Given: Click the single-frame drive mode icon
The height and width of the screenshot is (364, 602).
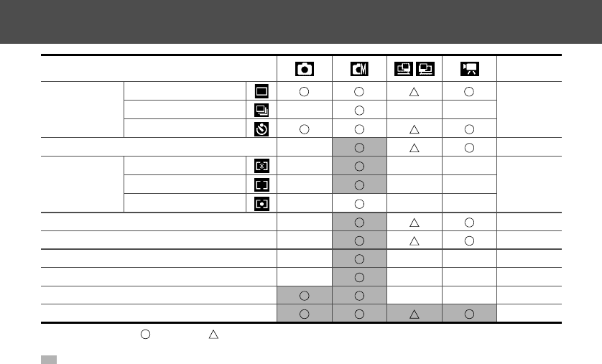Looking at the screenshot, I should click(x=259, y=92).
